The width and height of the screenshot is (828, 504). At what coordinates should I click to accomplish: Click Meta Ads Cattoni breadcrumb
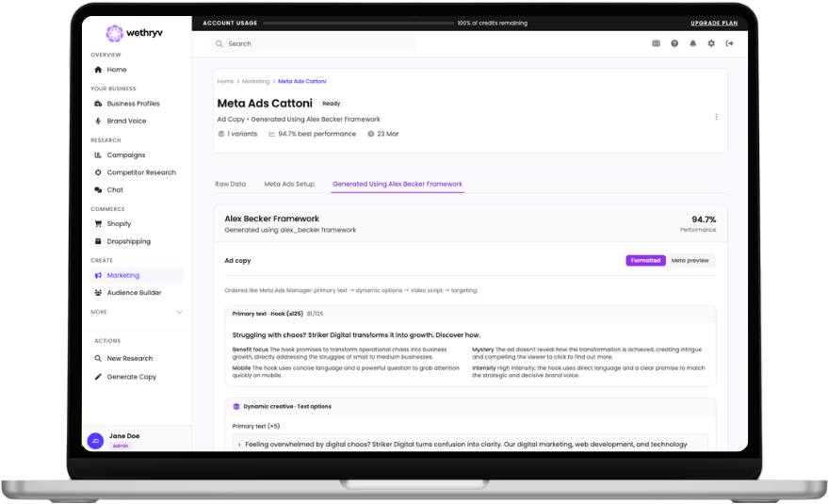point(302,81)
